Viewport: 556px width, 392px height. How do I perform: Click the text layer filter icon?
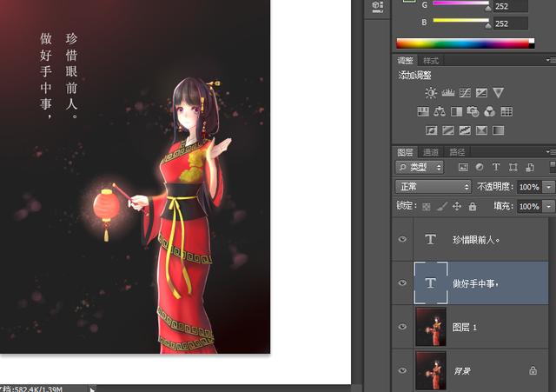point(496,167)
